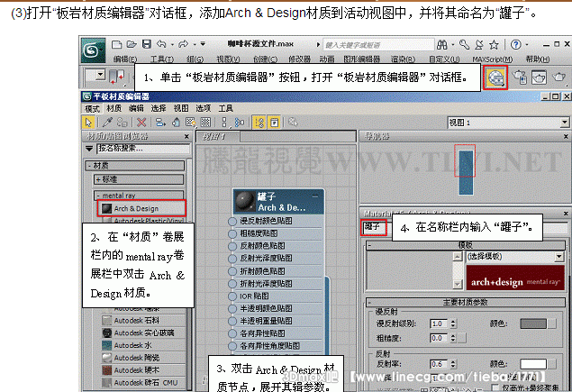
Task: Choose the Select Tool arrow in material editor
Action: (x=88, y=123)
